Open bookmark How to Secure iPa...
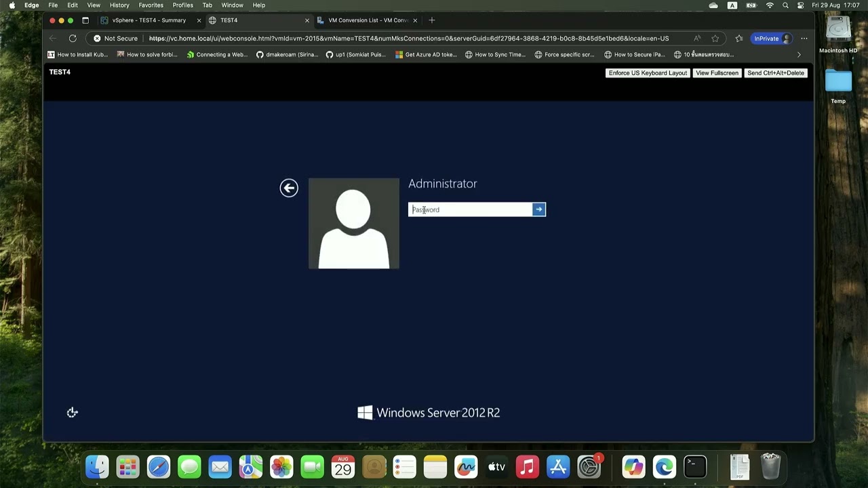This screenshot has width=868, height=488. tap(635, 55)
